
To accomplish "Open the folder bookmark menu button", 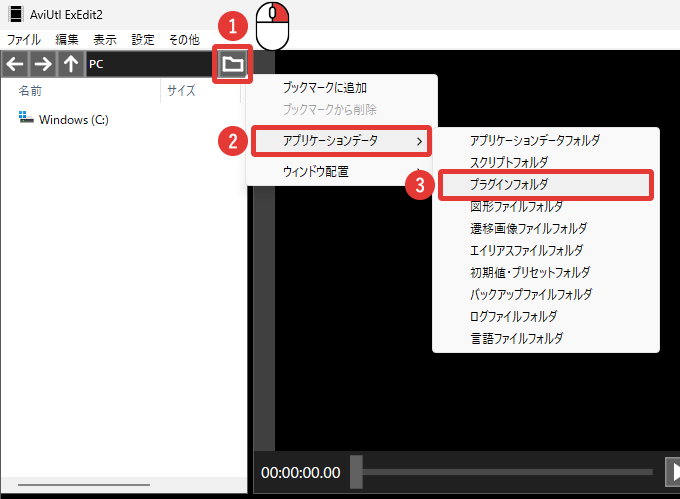I will coord(232,64).
